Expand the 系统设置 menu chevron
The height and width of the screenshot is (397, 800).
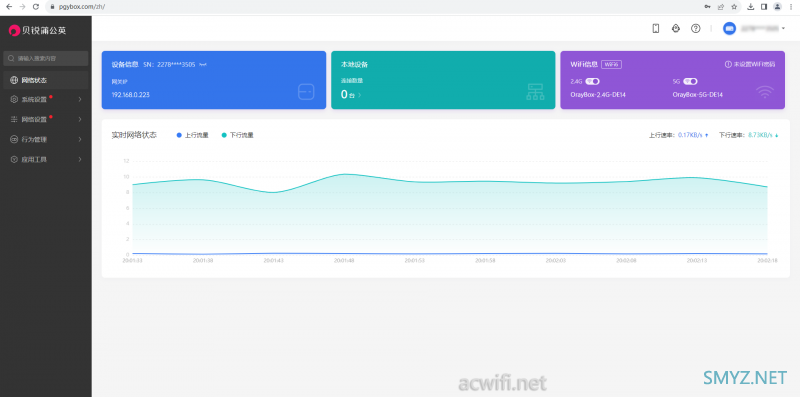point(80,100)
